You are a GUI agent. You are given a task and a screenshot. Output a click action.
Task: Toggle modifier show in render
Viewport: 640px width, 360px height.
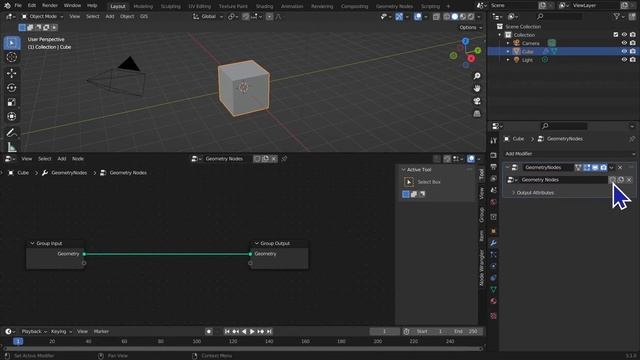coord(604,167)
